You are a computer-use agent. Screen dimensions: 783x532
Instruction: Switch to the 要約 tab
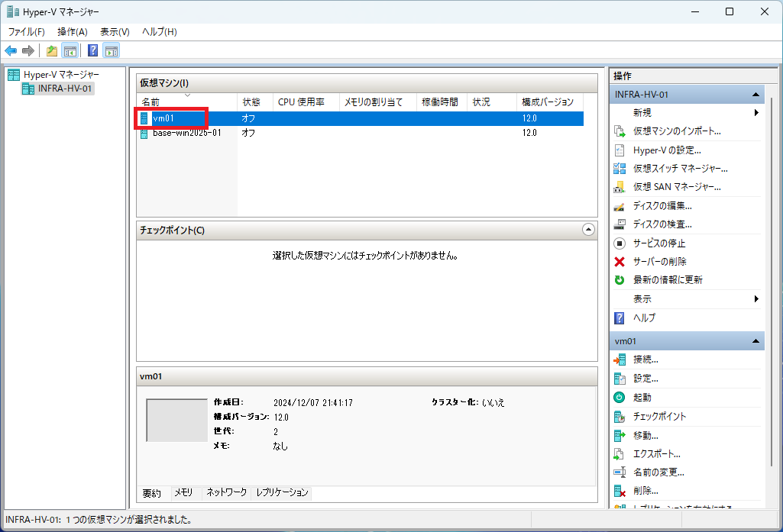tap(152, 493)
